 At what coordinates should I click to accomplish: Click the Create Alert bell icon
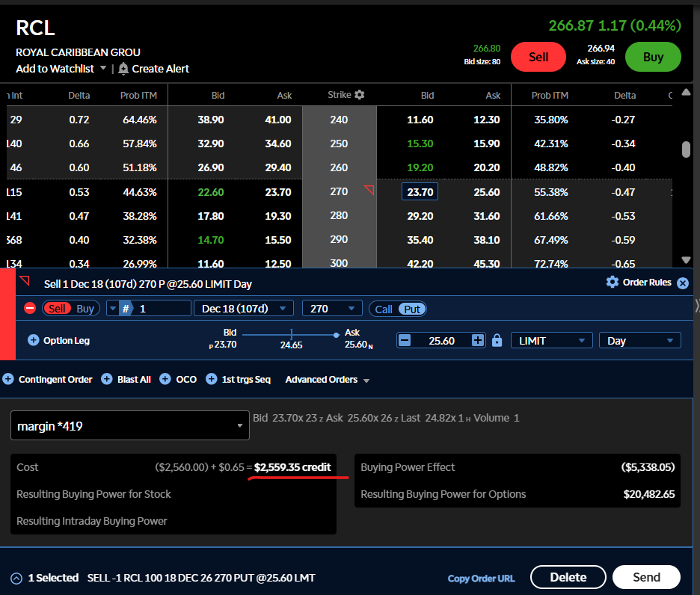[123, 69]
